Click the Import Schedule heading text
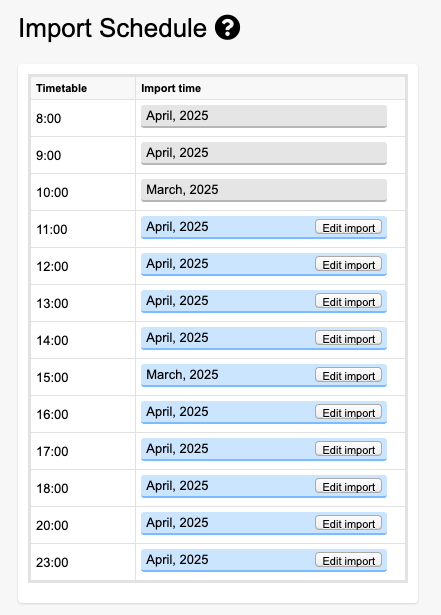Image resolution: width=441 pixels, height=615 pixels. click(113, 28)
